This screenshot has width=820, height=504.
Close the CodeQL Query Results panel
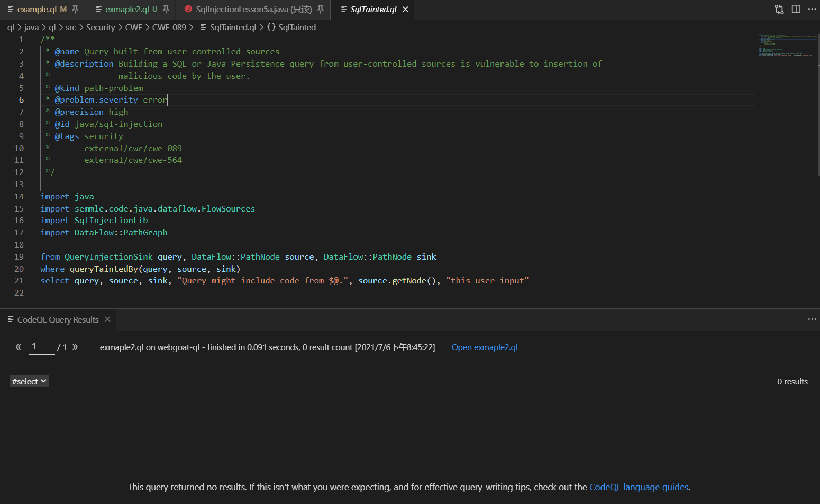coord(107,319)
